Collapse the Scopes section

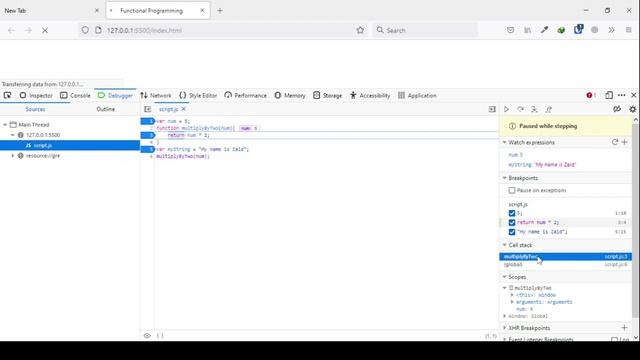[504, 277]
